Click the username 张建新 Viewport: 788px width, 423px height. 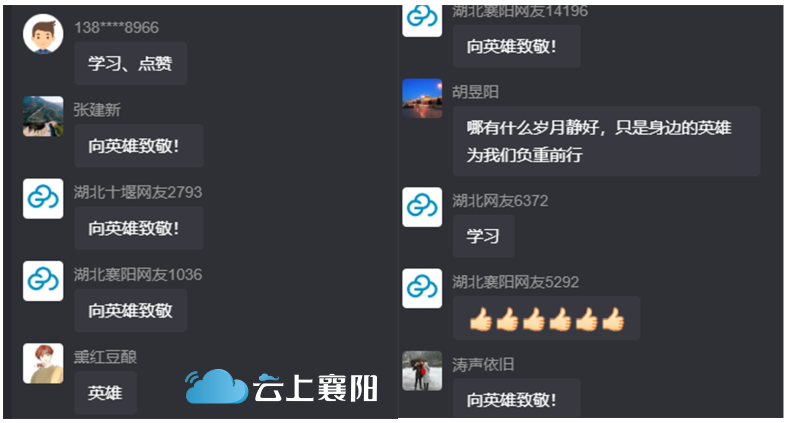coord(97,110)
